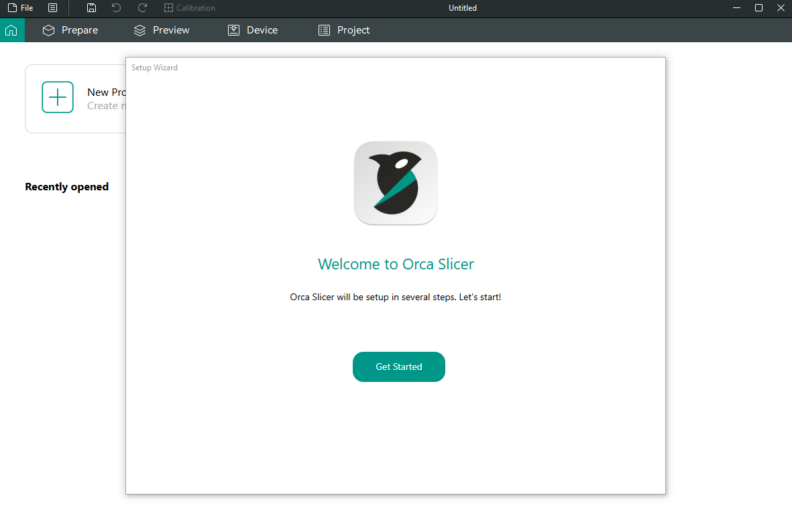The width and height of the screenshot is (792, 526).
Task: Switch to the Preview tab
Action: tap(162, 30)
